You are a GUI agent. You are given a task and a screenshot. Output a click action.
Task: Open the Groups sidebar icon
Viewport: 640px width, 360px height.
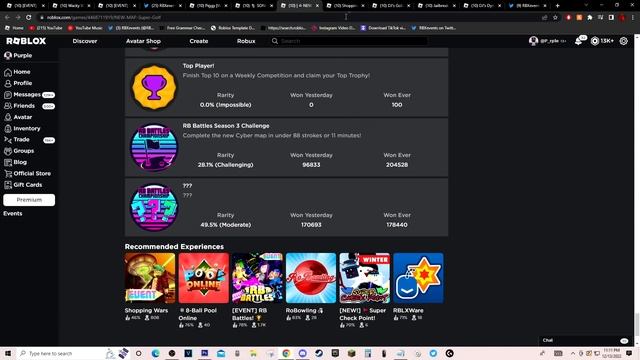click(8, 151)
